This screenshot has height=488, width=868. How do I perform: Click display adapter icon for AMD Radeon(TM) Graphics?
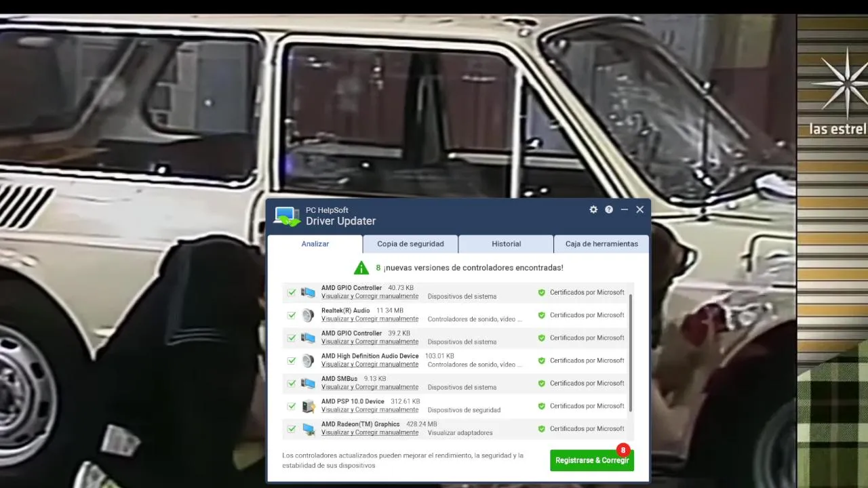(x=309, y=429)
